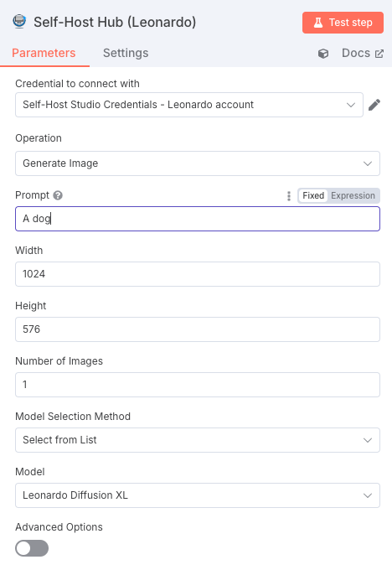This screenshot has height=570, width=392.
Task: Click the Self-Host Hub node logo icon
Action: pos(19,22)
